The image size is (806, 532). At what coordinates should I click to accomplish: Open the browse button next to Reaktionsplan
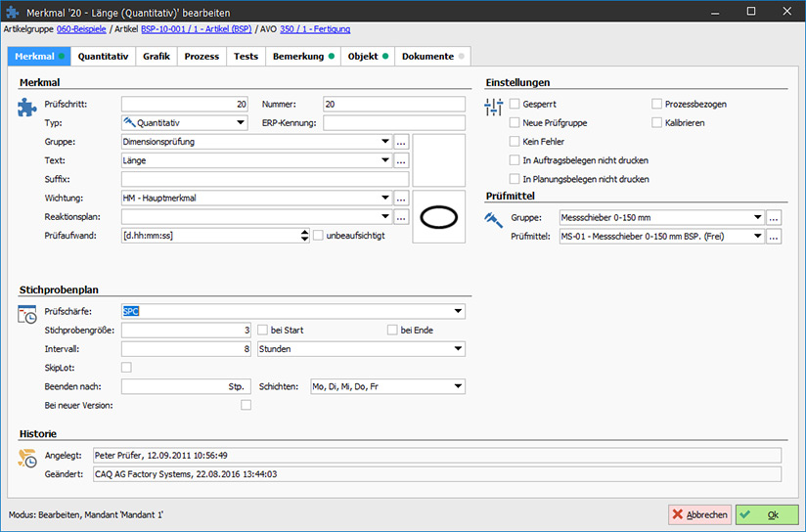click(401, 217)
